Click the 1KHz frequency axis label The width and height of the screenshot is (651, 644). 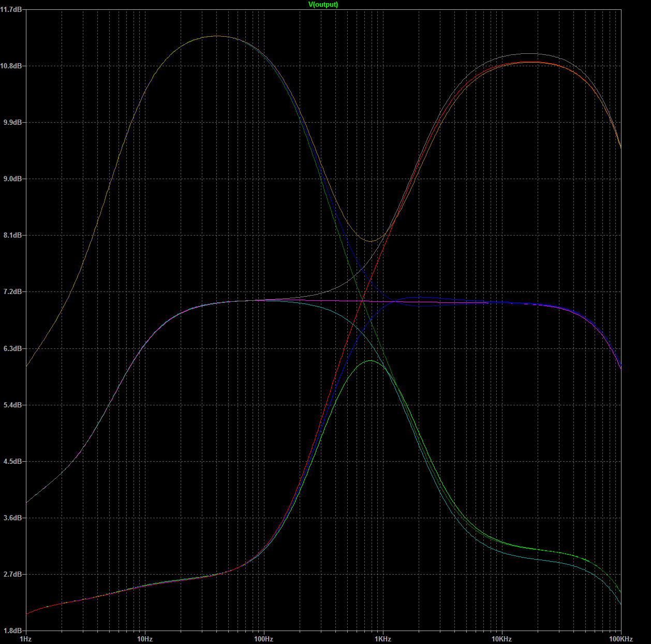pyautogui.click(x=383, y=639)
